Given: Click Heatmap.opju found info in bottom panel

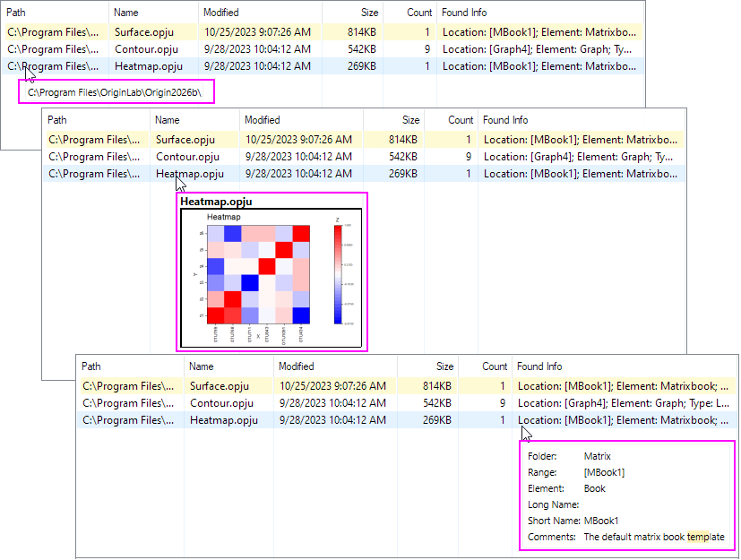Looking at the screenshot, I should click(x=623, y=419).
